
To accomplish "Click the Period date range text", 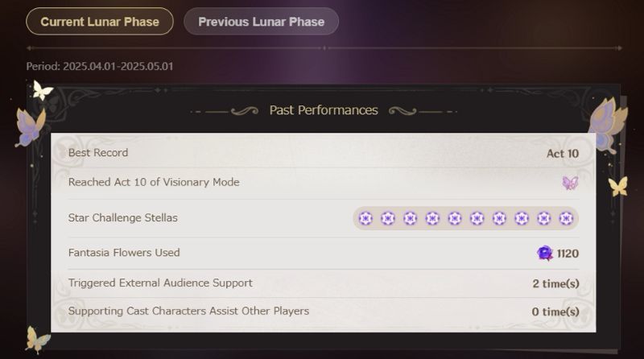I will click(x=100, y=66).
